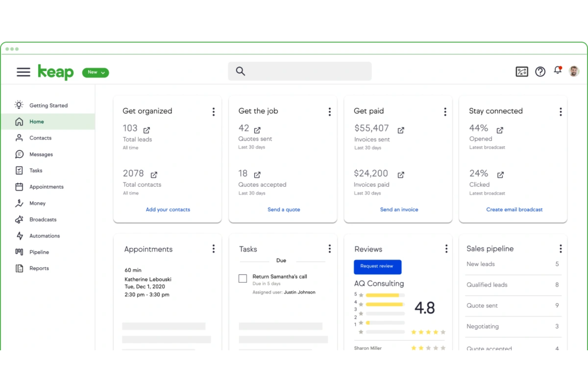This screenshot has height=392, width=588.
Task: Select the Broadcasts icon in the sidebar
Action: 19,219
